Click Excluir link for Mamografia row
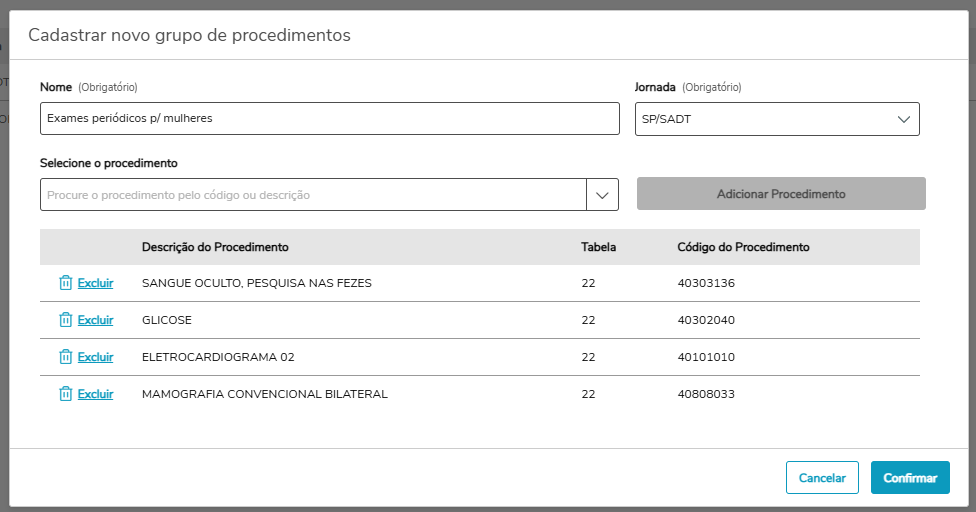Screen dimensions: 976x512 (95, 394)
